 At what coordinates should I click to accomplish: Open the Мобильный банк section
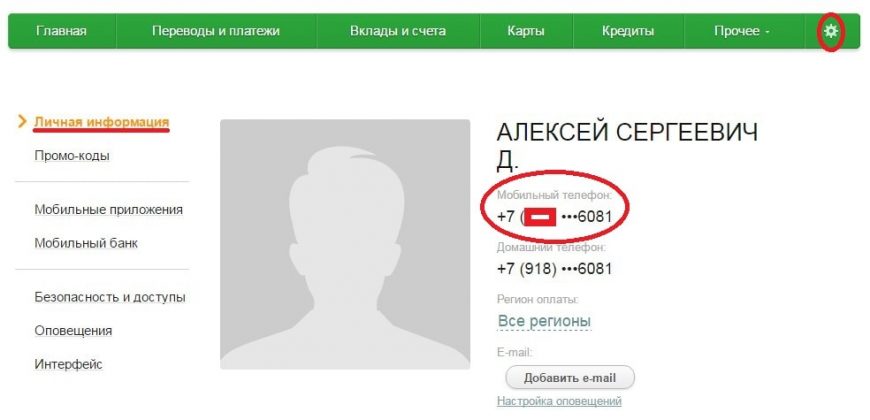tap(86, 243)
